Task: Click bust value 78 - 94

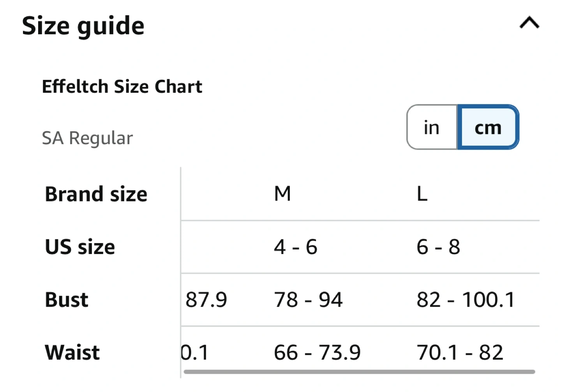Action: pyautogui.click(x=308, y=300)
